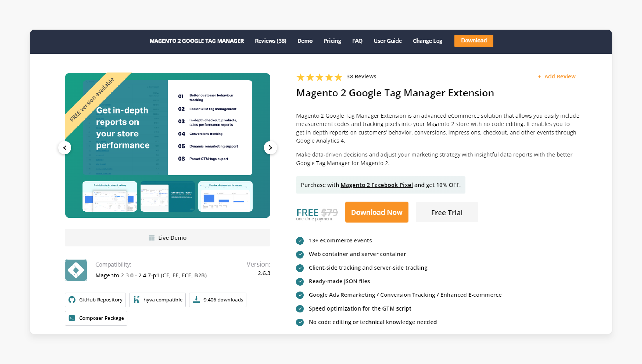642x364 pixels.
Task: Open Magento 2 Google Tag Manager nav item
Action: coord(197,41)
